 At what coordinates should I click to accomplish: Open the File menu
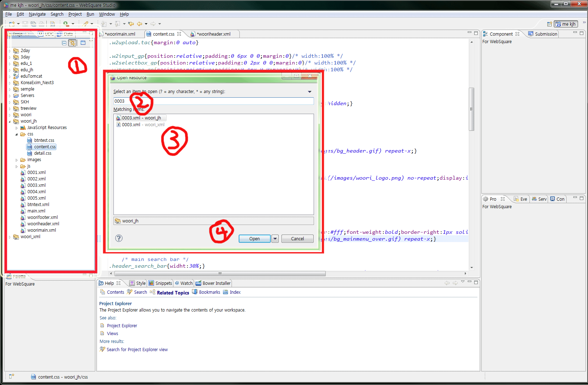(x=9, y=14)
